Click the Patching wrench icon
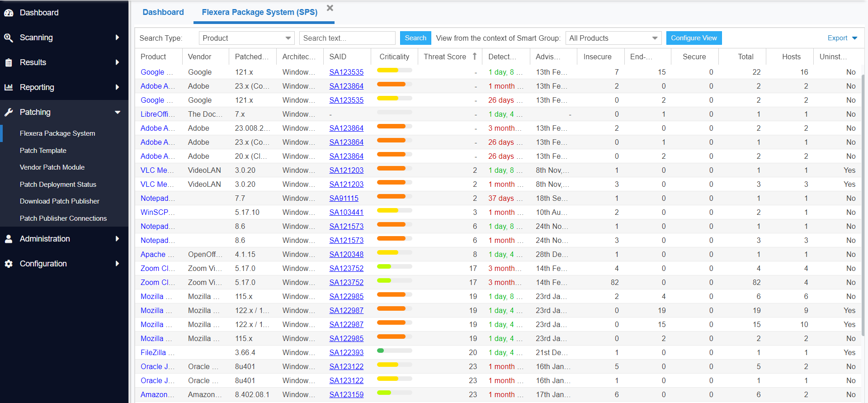Viewport: 868px width, 403px height. [x=9, y=112]
